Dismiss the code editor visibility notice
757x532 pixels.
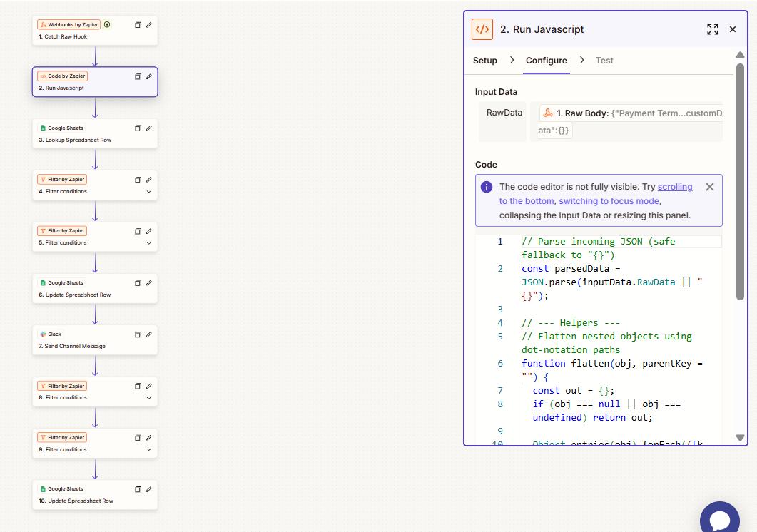tap(710, 187)
